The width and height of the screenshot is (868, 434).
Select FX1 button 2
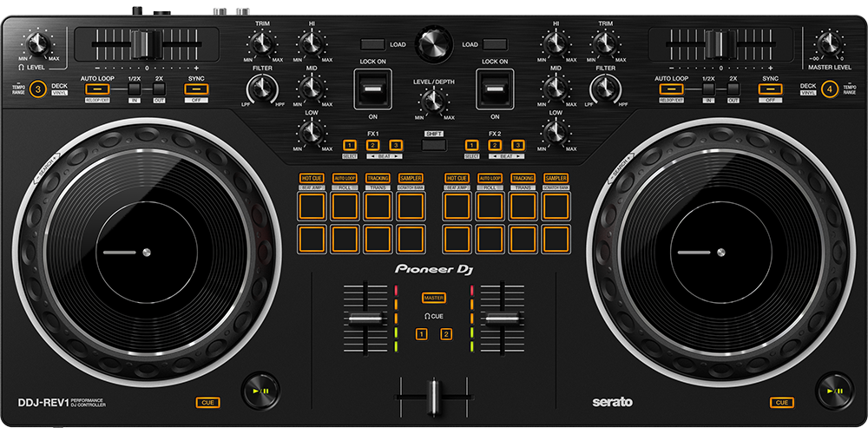coord(372,145)
